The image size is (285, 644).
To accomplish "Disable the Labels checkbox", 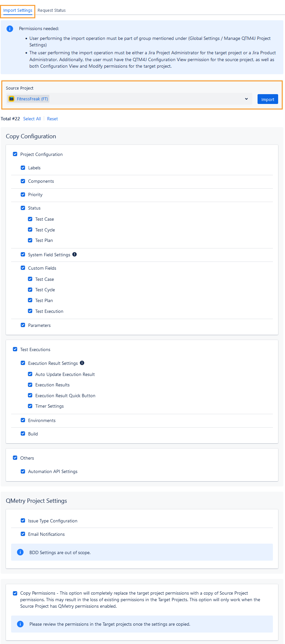I will click(23, 167).
